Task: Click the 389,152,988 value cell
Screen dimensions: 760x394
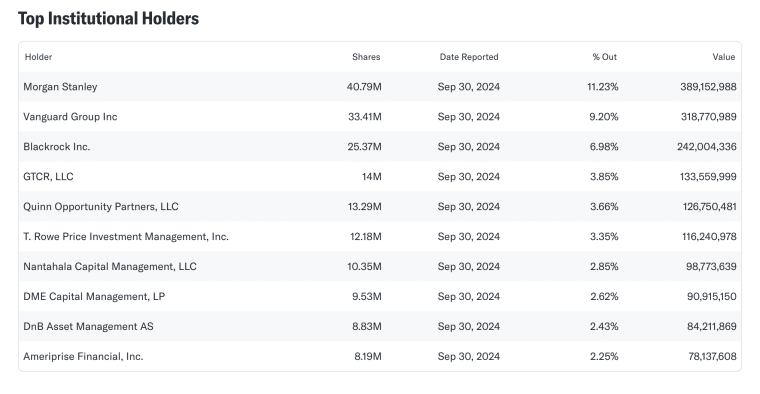Action: coord(708,87)
